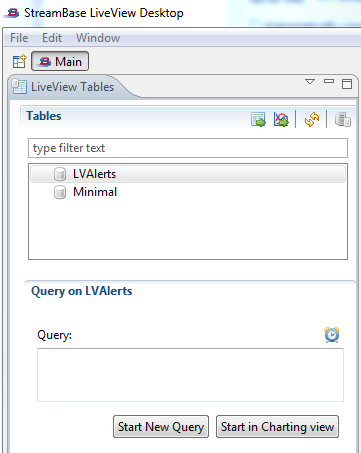The image size is (361, 453).
Task: Open the File menu
Action: tap(19, 38)
